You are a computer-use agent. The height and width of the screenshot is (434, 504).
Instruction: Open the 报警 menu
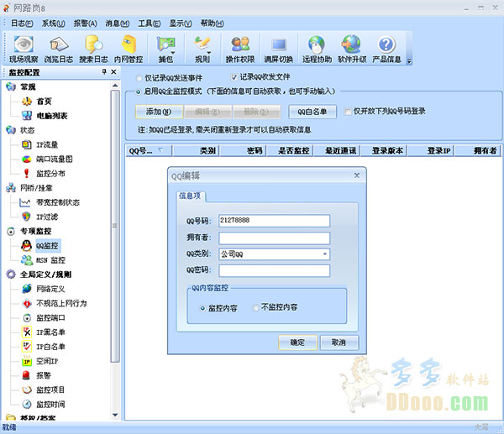pos(85,24)
